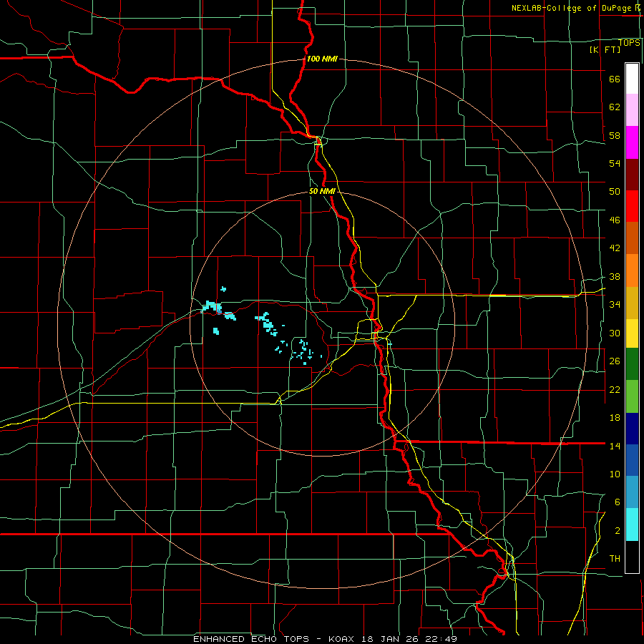Click the 62 legend value
This screenshot has width=644, height=644.
click(615, 107)
